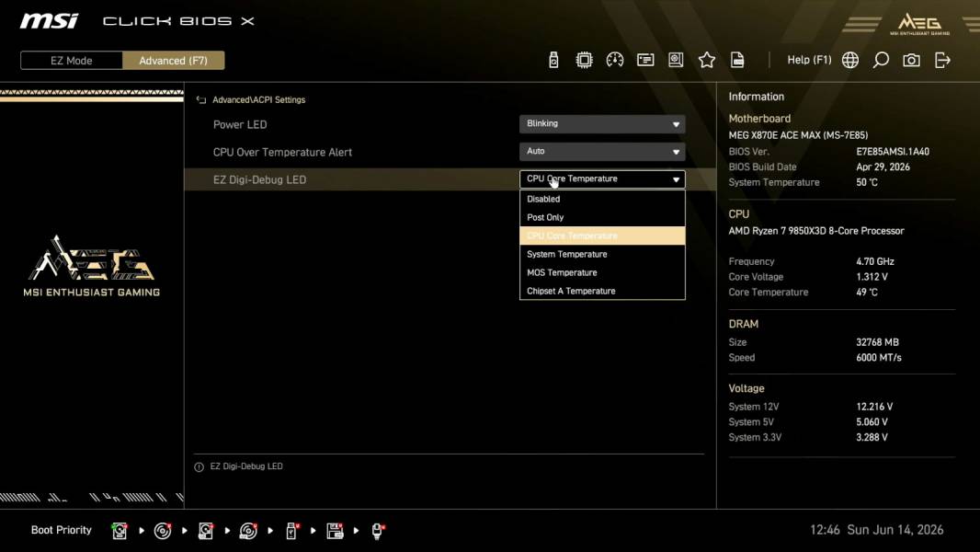This screenshot has height=552, width=980.
Task: Click the card-shaped profile icon in toolbar
Action: [645, 60]
